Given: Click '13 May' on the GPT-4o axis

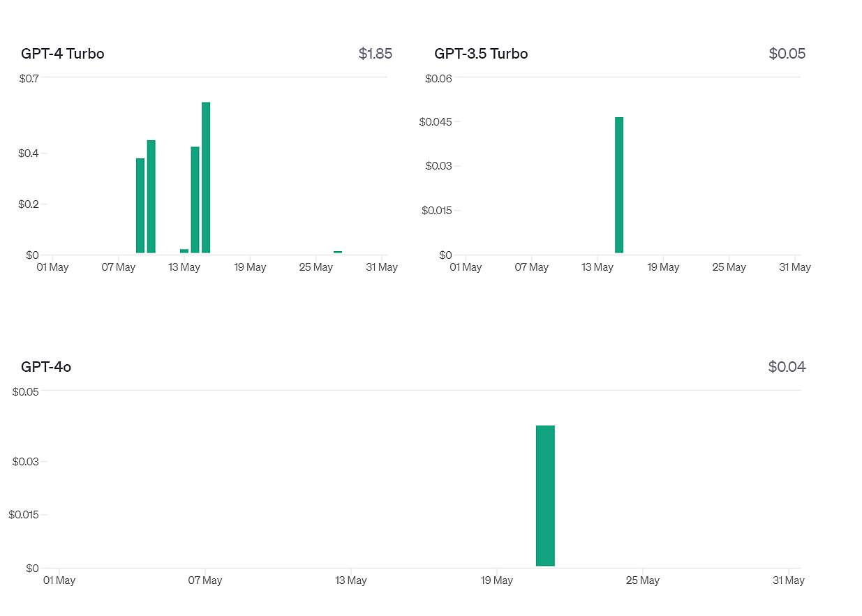Looking at the screenshot, I should point(351,580).
